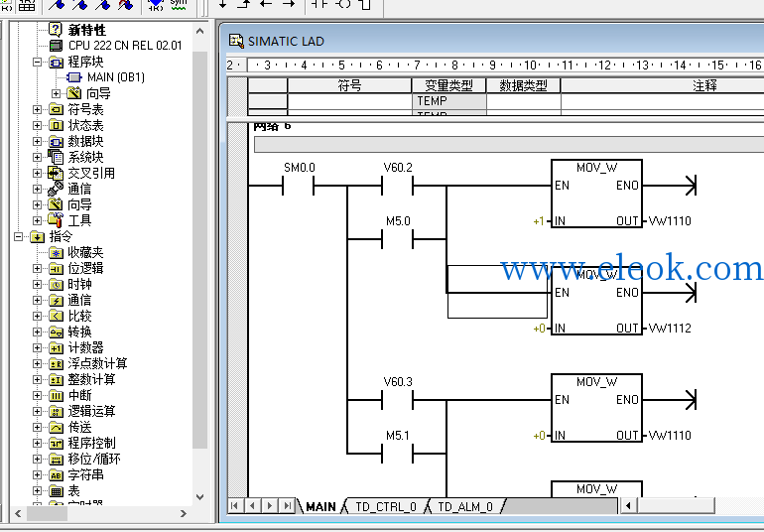This screenshot has width=764, height=532.
Task: Click the 位逻辑 bit logic folder icon
Action: [x=56, y=269]
